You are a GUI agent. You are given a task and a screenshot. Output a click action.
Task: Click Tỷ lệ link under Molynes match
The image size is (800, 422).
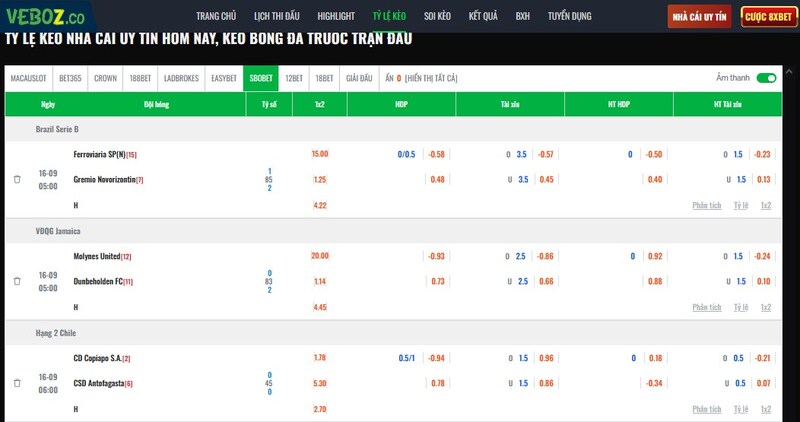pyautogui.click(x=741, y=307)
